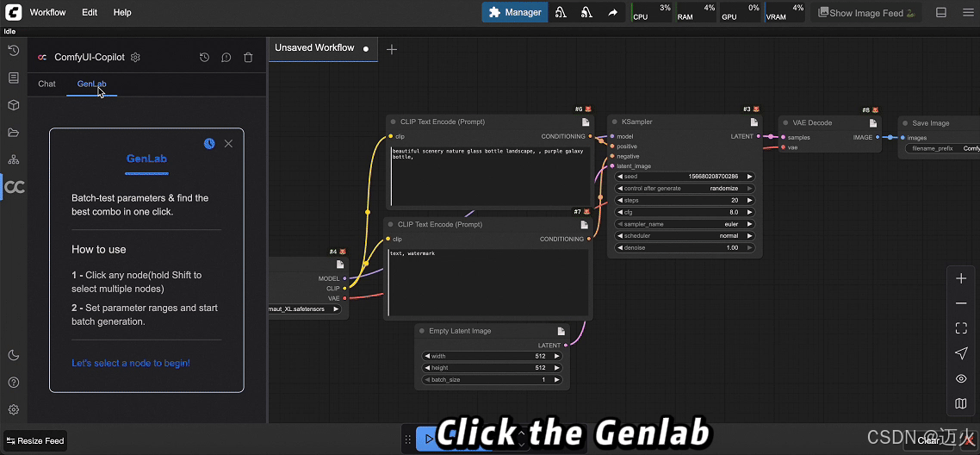Click the filename_prefix field
The image size is (980, 455).
coord(942,149)
